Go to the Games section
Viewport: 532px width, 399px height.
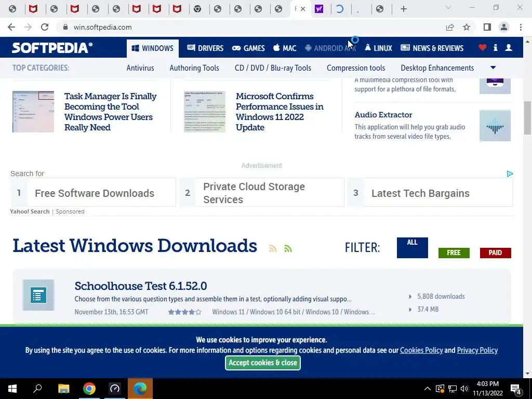[x=248, y=48]
